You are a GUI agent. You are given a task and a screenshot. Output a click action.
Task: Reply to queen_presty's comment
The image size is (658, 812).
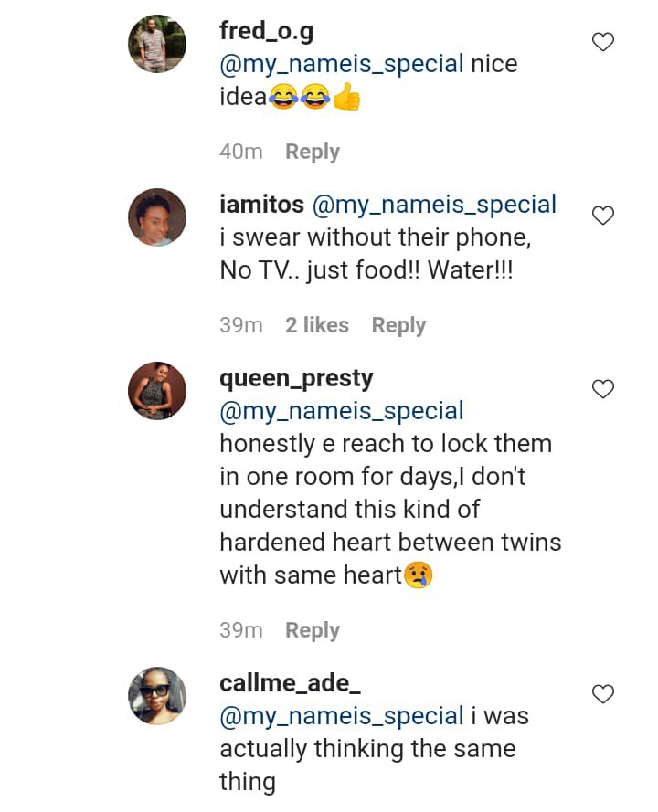(313, 630)
